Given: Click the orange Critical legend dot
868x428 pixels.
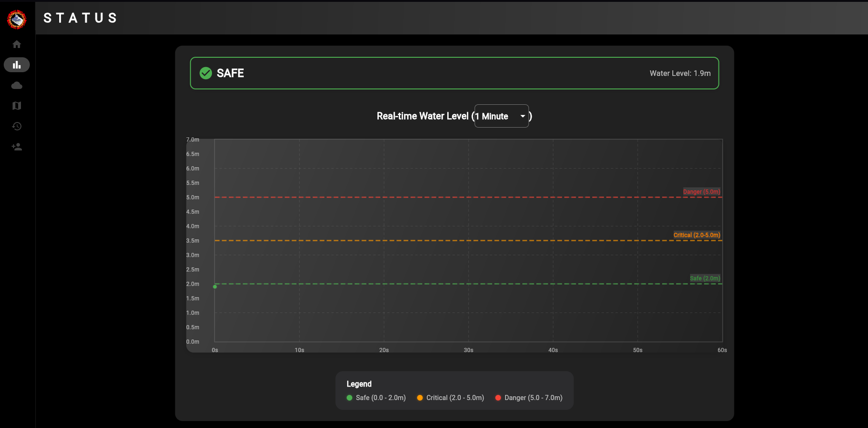Looking at the screenshot, I should [x=420, y=398].
